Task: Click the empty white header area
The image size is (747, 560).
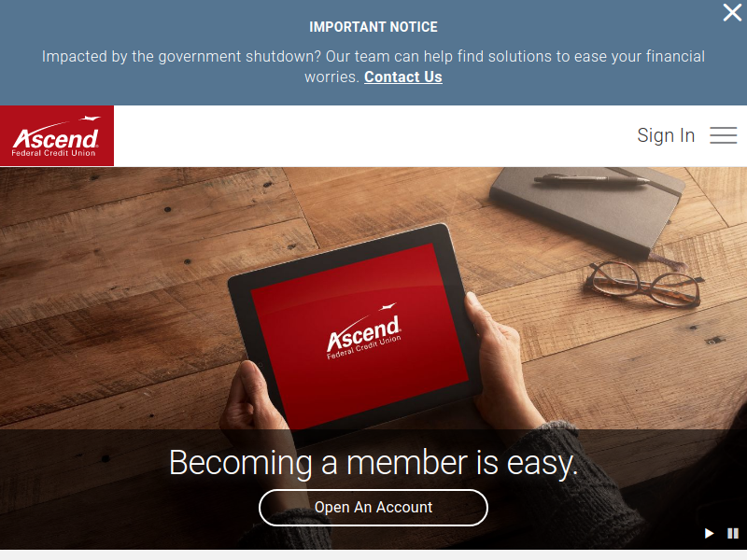Action: pos(372,135)
